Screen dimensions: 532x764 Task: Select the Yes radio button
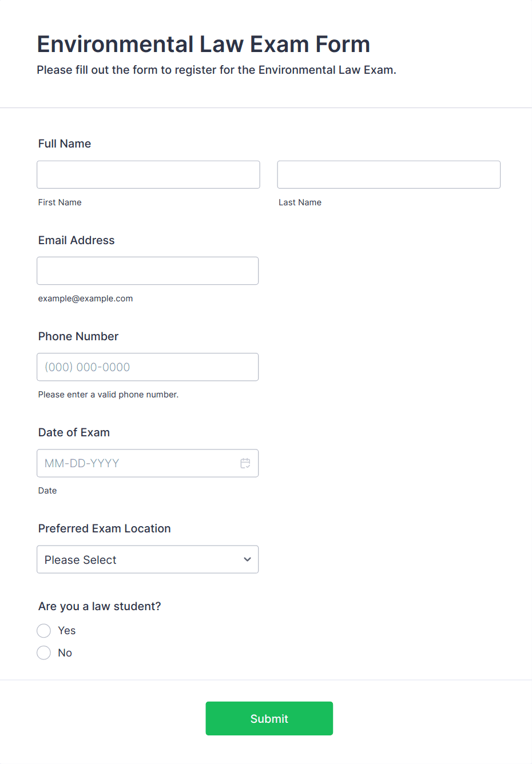[44, 631]
